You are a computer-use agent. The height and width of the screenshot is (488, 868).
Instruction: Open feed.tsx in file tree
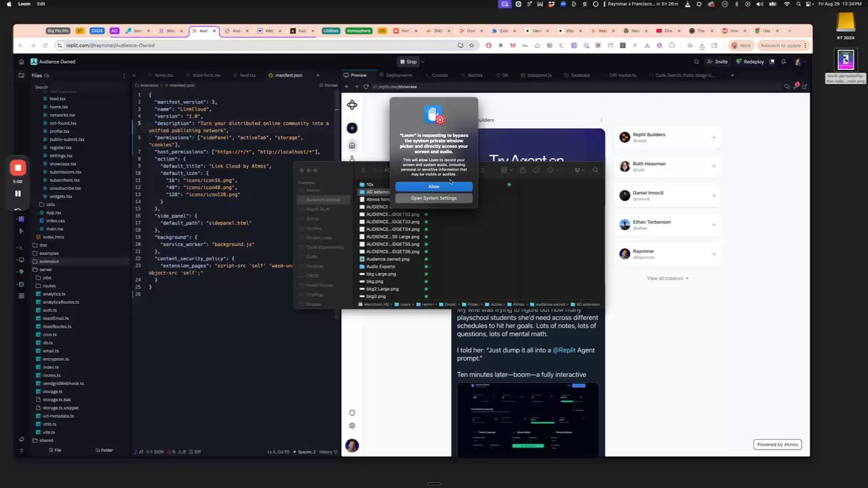pyautogui.click(x=57, y=99)
